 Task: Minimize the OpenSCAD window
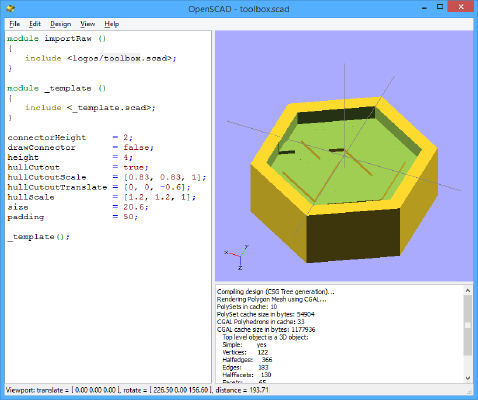tap(424, 7)
